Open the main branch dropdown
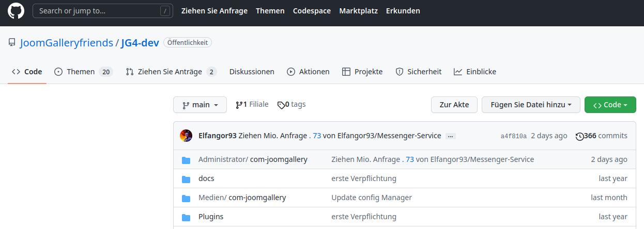Viewport: 644px width, 229px height. tap(200, 105)
